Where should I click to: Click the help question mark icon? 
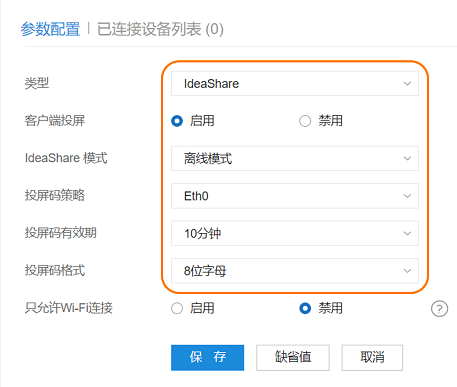coord(439,309)
